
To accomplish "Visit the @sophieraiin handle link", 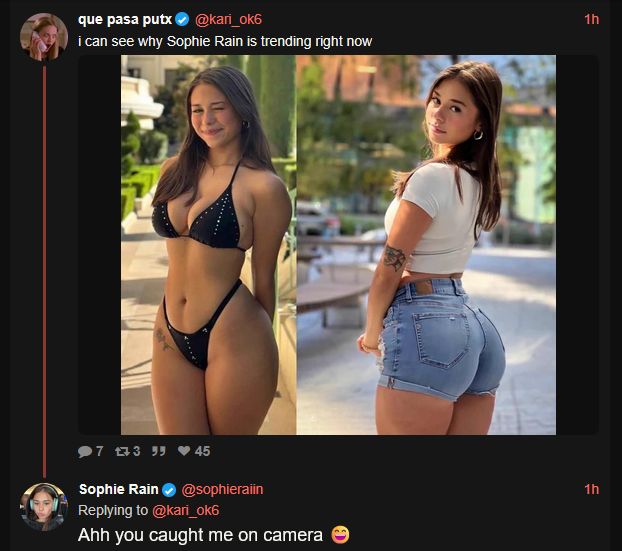I will point(222,489).
